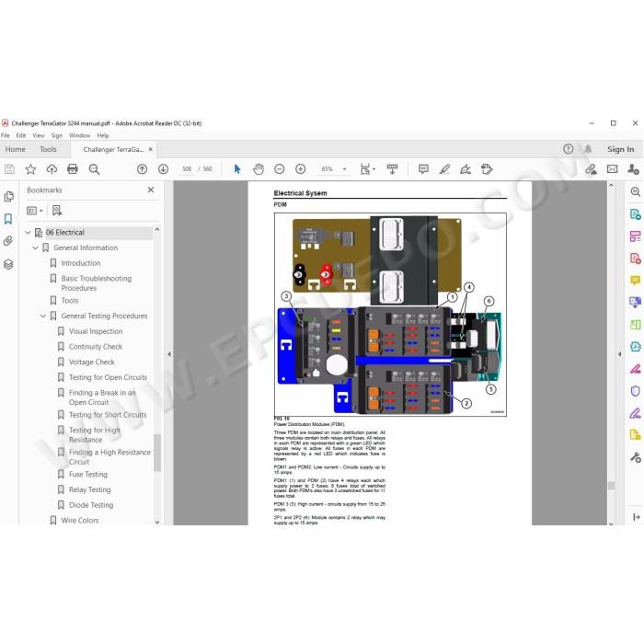Open the Edit menu

[21, 135]
